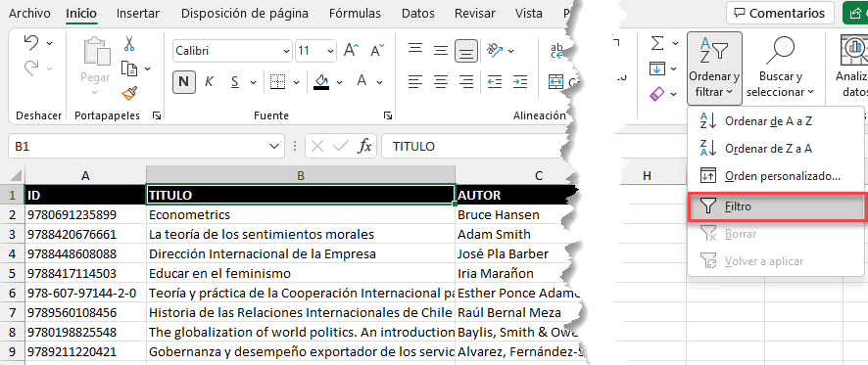Toggle underline S formatting
The image size is (868, 365).
click(x=235, y=82)
